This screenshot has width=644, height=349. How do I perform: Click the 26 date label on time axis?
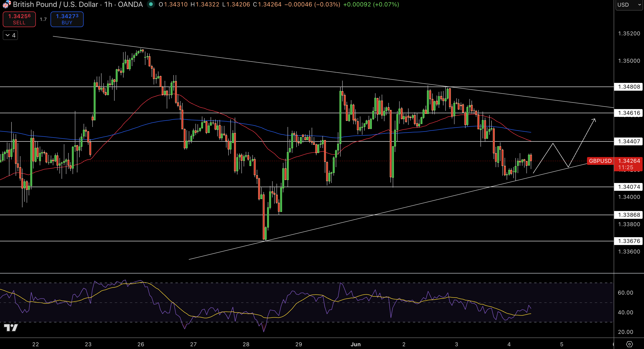(141, 344)
